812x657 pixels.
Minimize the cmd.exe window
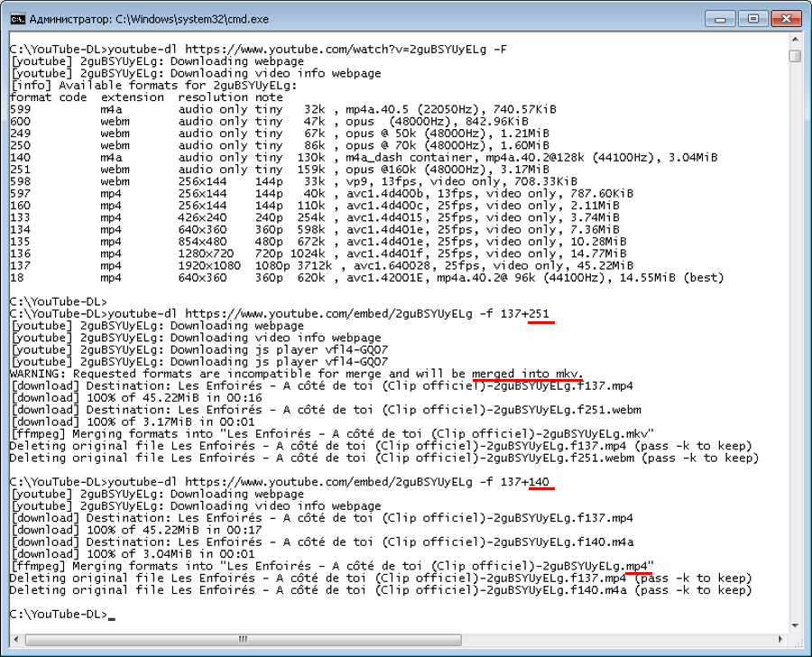[x=720, y=19]
